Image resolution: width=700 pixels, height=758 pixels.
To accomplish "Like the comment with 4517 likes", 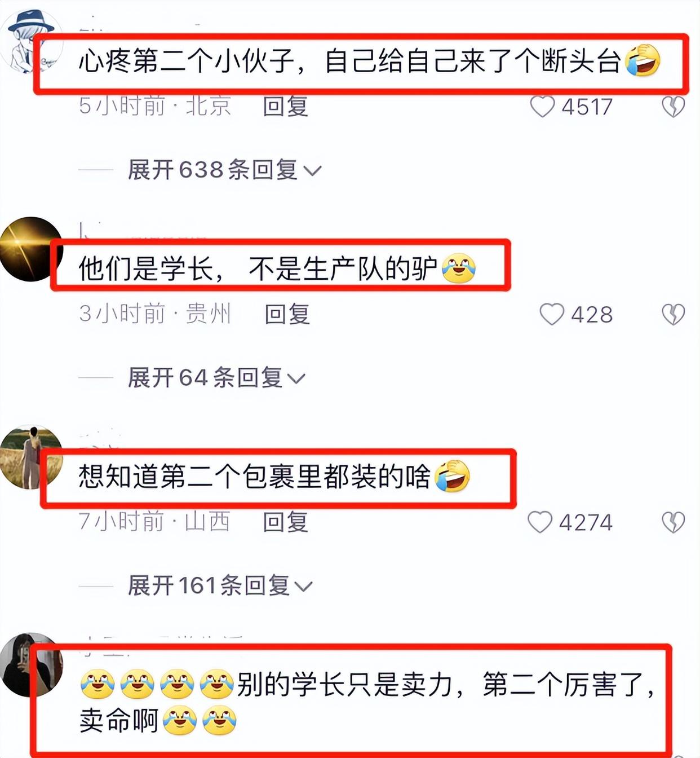I will (x=542, y=107).
